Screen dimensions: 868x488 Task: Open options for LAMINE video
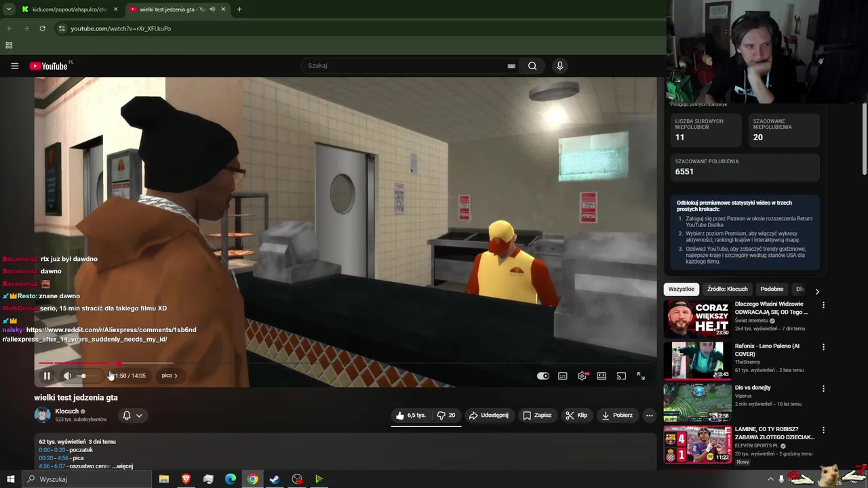coord(823,430)
